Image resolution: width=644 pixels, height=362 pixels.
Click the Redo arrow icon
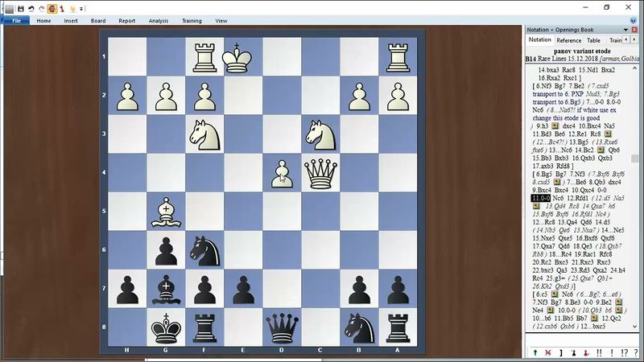[x=40, y=7]
